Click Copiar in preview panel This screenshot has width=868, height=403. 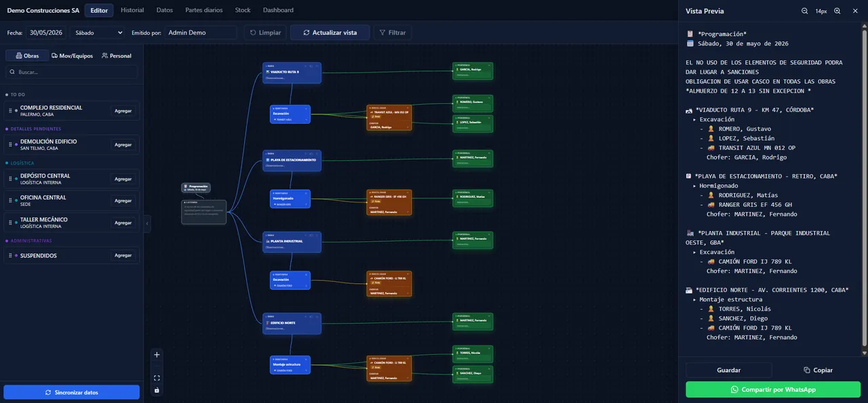click(818, 370)
